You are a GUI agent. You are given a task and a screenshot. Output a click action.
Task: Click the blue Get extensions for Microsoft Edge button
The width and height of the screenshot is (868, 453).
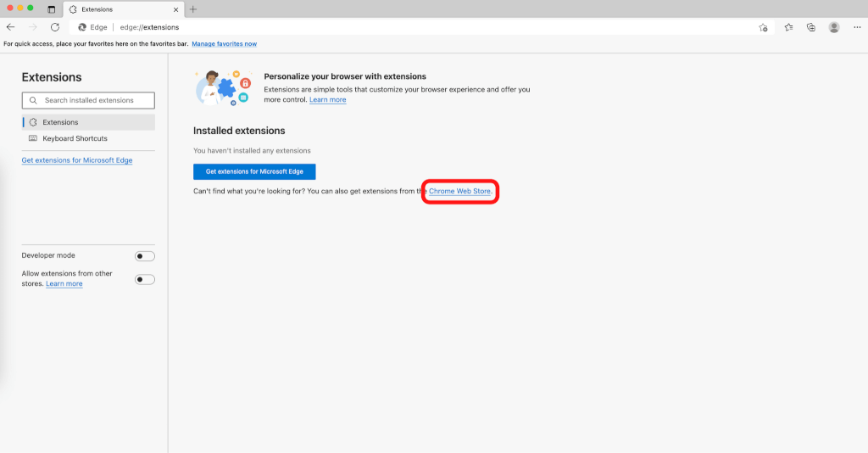[254, 171]
